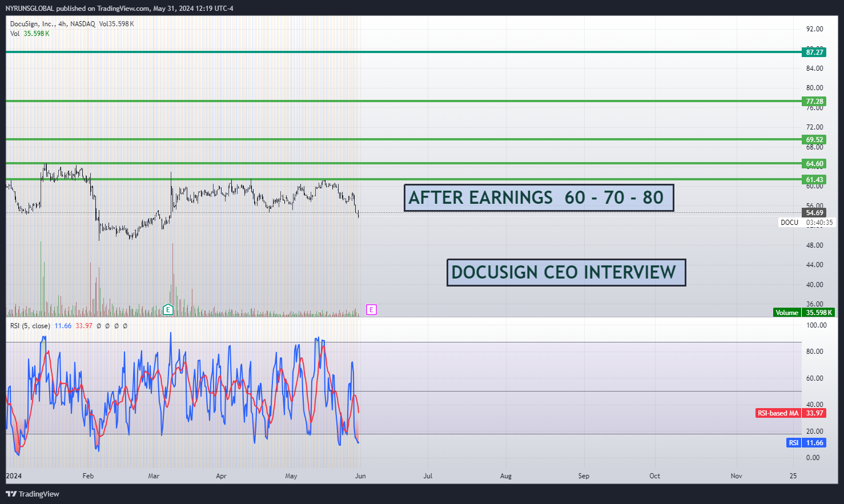844x504 pixels.
Task: Select the 'DOCUSIGN CEO INTERVIEW' text annotation
Action: click(x=566, y=272)
